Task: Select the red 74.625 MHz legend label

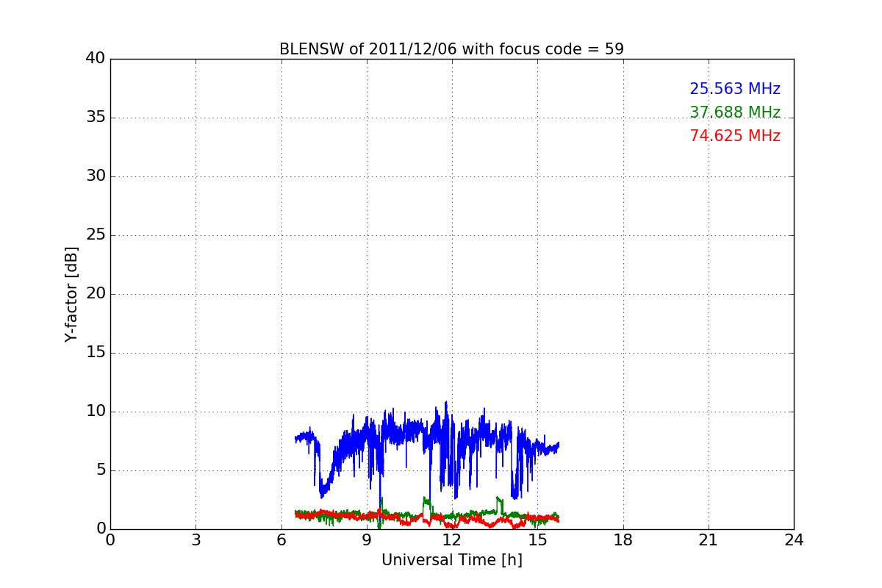Action: click(x=735, y=136)
